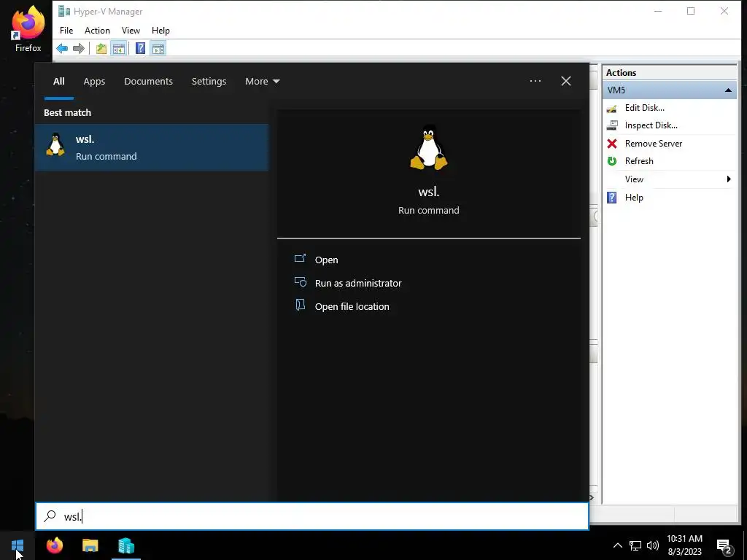The width and height of the screenshot is (747, 560).
Task: Click the search box containing wsl.
Action: click(312, 516)
